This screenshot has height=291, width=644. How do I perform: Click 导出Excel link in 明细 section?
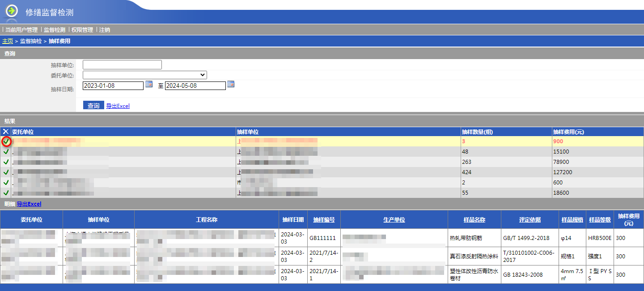[29, 204]
